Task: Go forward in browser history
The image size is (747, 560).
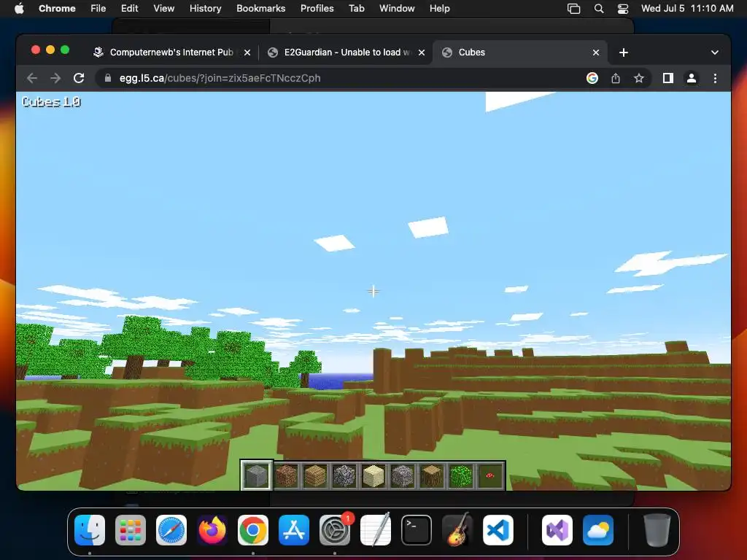Action: pos(55,78)
